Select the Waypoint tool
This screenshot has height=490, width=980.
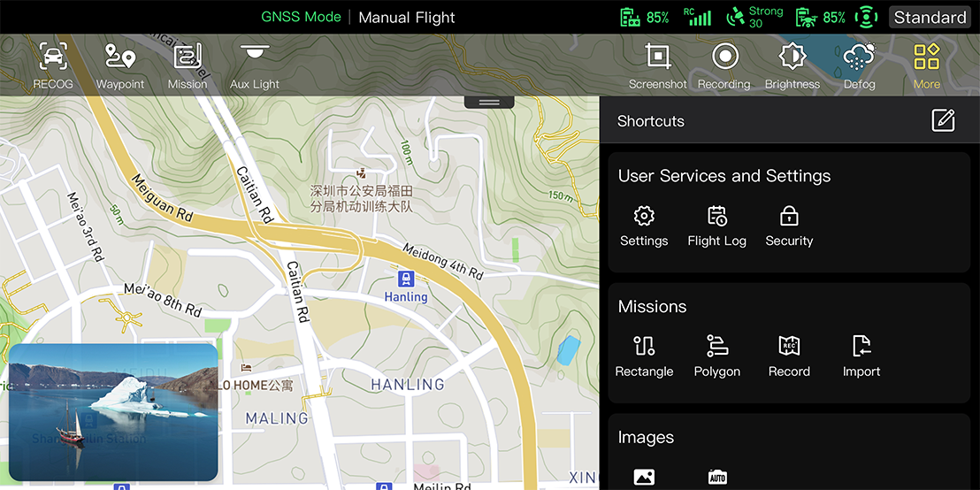(x=120, y=65)
